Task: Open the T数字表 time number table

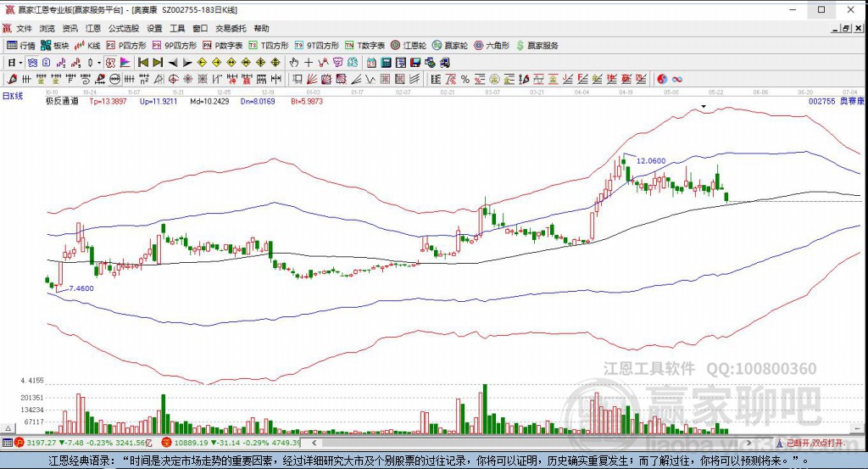Action: coord(364,46)
